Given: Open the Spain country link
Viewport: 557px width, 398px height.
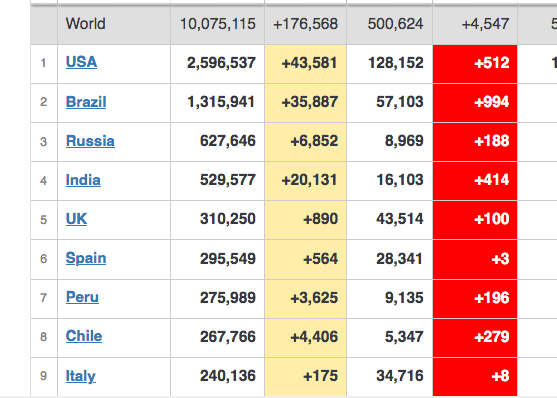Looking at the screenshot, I should click(86, 258).
